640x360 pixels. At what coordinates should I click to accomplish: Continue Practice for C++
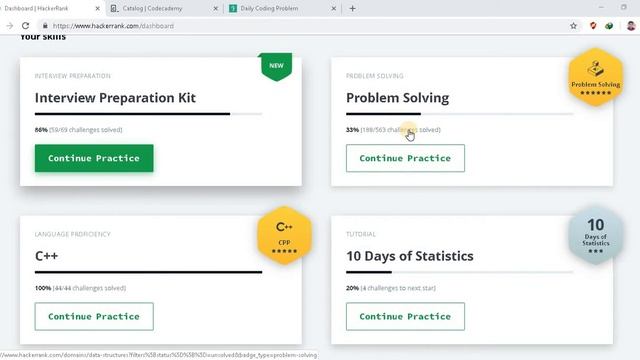[94, 316]
